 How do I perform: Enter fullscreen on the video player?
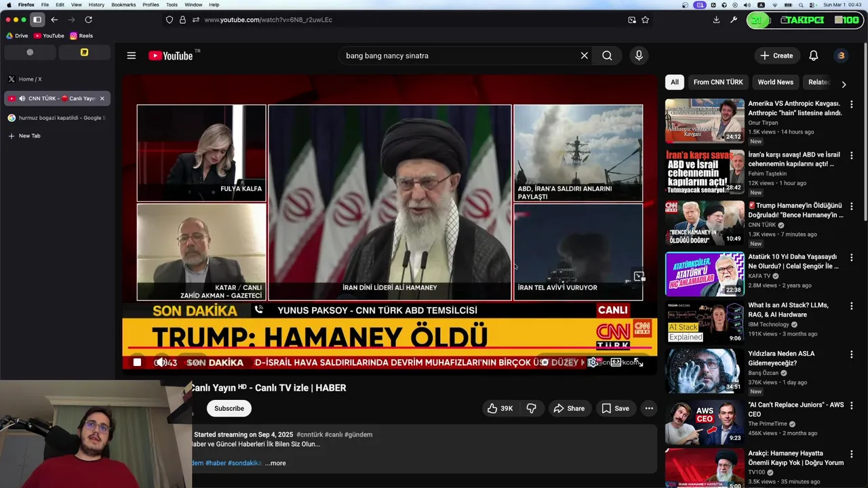click(639, 363)
